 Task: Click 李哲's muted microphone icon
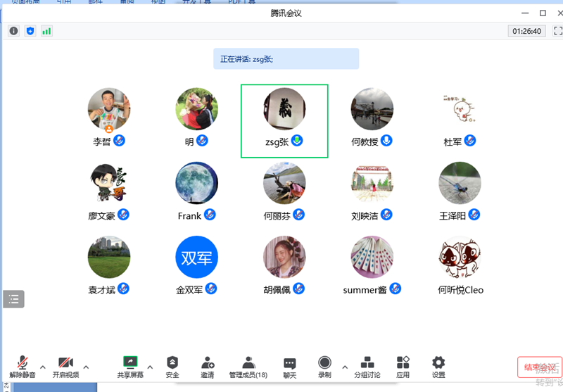[119, 140]
